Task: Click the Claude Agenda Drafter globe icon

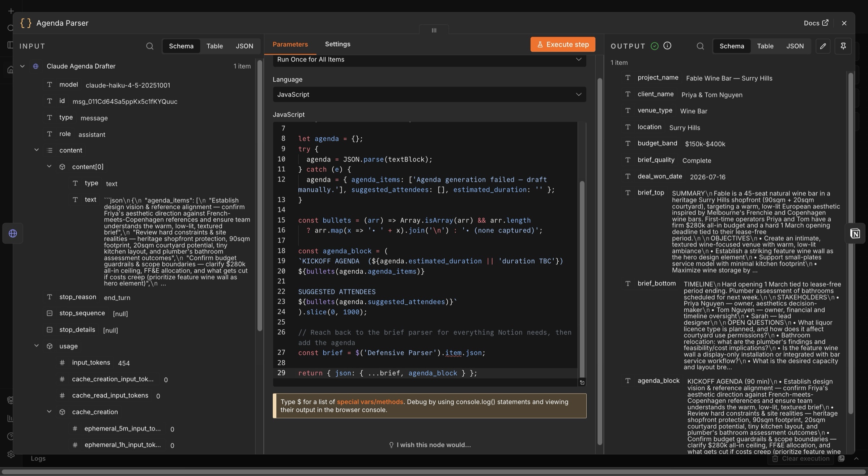Action: coord(35,66)
